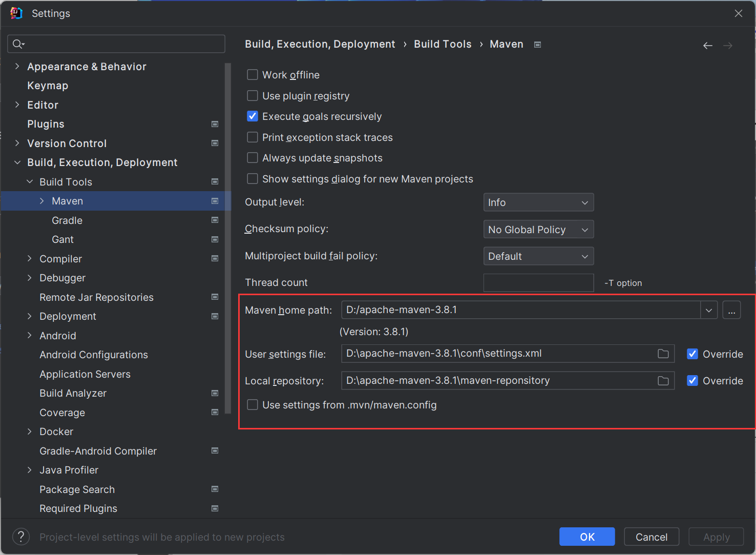Click project-level icon beside Build Analyzer row
The height and width of the screenshot is (555, 756).
pyautogui.click(x=215, y=393)
